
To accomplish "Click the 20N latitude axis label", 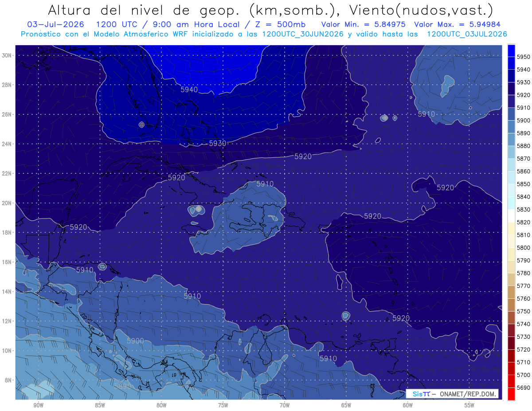I will pos(7,203).
